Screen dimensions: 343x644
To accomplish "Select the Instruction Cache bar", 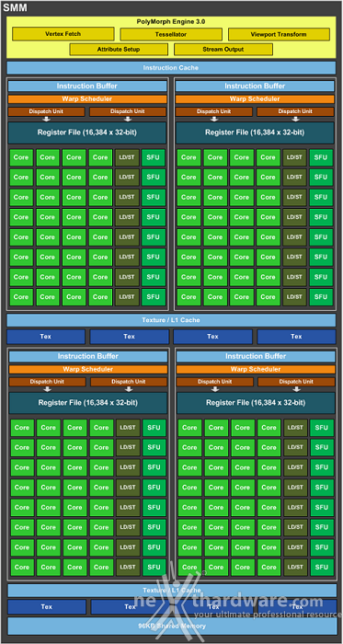I will [x=171, y=68].
